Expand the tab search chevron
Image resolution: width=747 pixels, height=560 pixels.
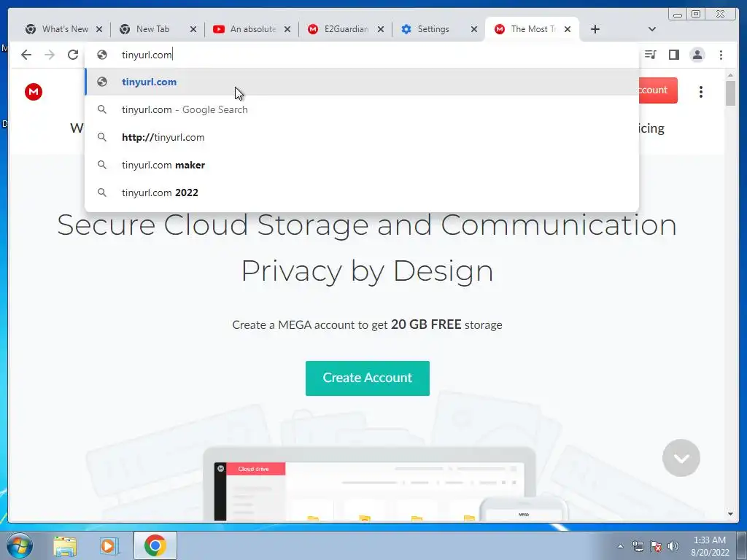pos(652,29)
